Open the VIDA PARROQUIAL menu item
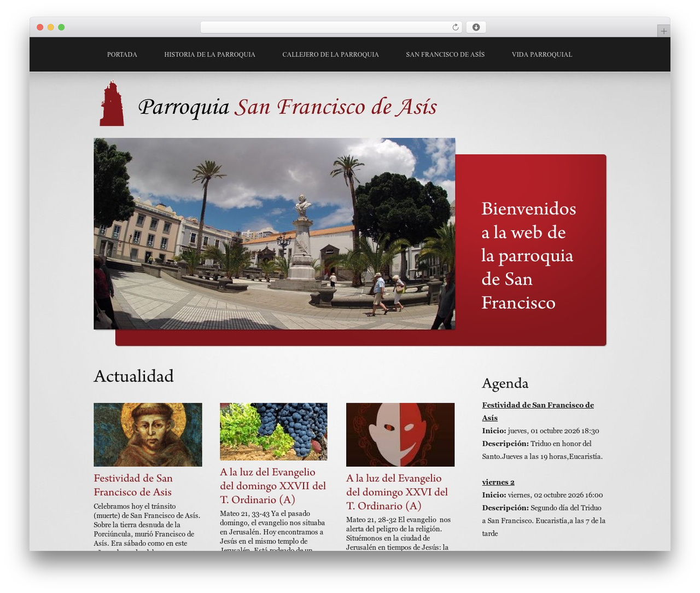 click(542, 55)
